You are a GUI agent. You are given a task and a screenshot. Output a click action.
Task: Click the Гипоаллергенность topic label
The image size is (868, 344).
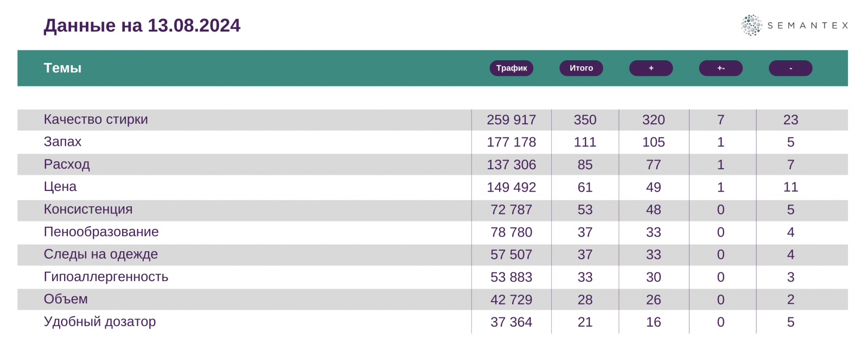pyautogui.click(x=106, y=277)
